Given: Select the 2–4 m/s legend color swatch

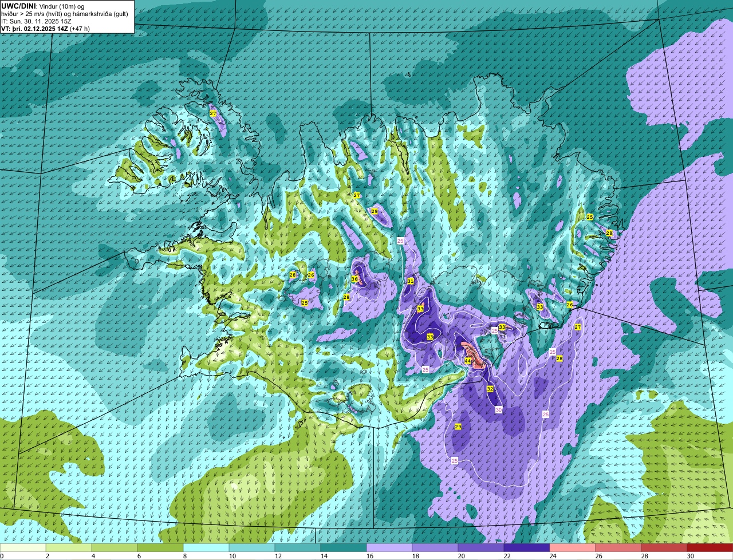Looking at the screenshot, I should (x=69, y=548).
